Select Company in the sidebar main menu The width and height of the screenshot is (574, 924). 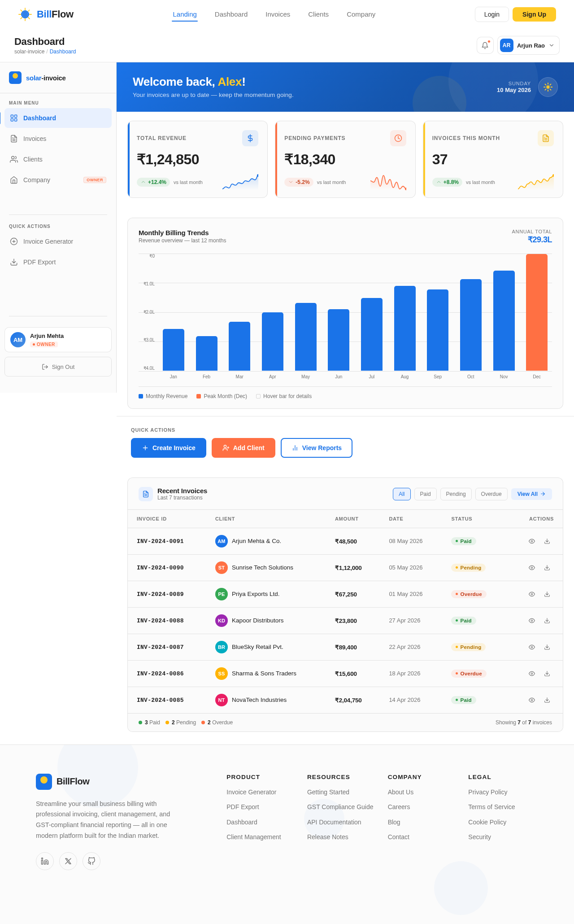(58, 180)
